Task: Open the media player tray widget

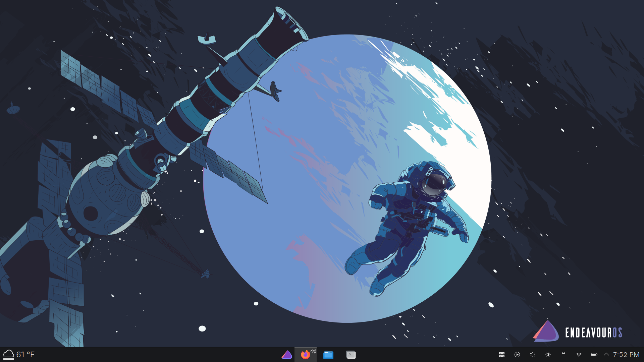Action: click(517, 355)
